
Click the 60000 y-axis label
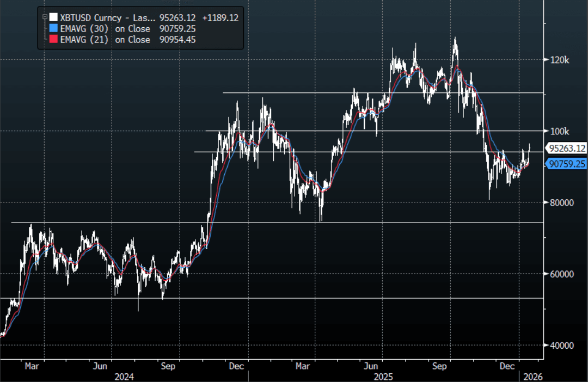(x=561, y=274)
